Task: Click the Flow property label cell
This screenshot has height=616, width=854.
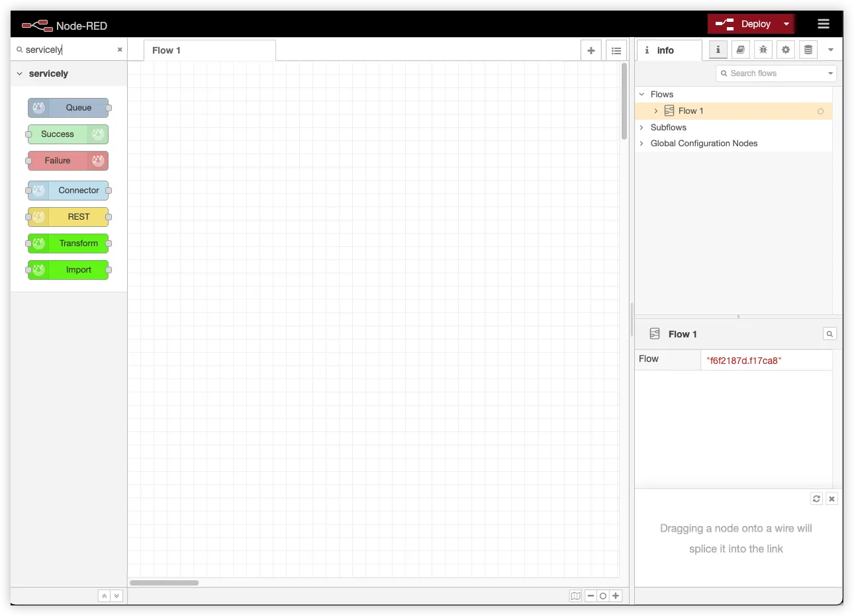Action: pos(667,359)
